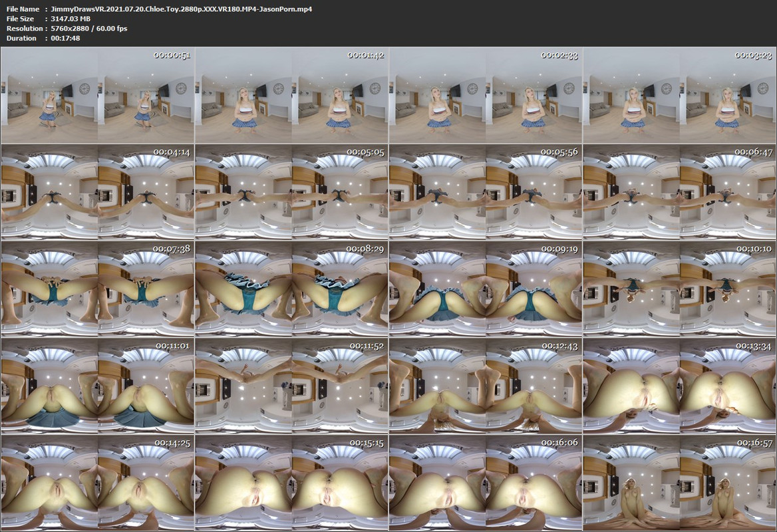The image size is (777, 532).
Task: Choose the thumbnail marked 00:06:47
Action: point(679,192)
